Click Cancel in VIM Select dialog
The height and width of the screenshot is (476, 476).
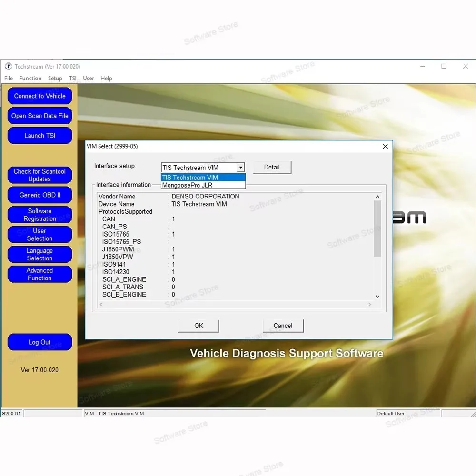pos(283,326)
